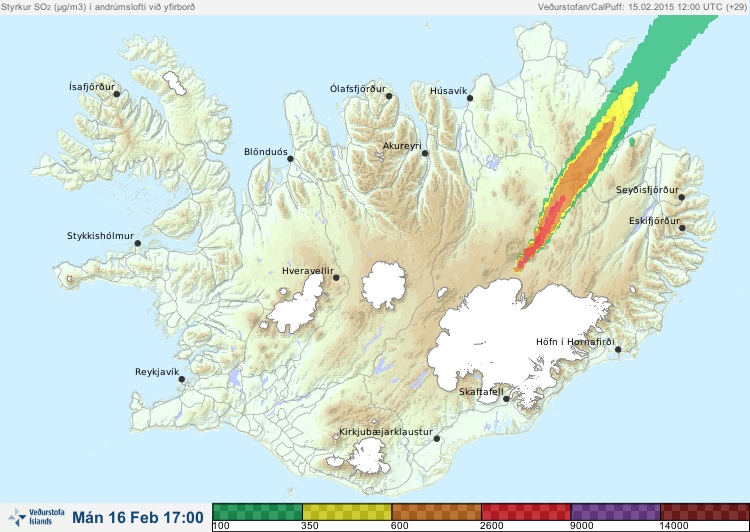The width and height of the screenshot is (750, 532).
Task: Click the Stykkishólmur marker dot
Action: coord(138,244)
